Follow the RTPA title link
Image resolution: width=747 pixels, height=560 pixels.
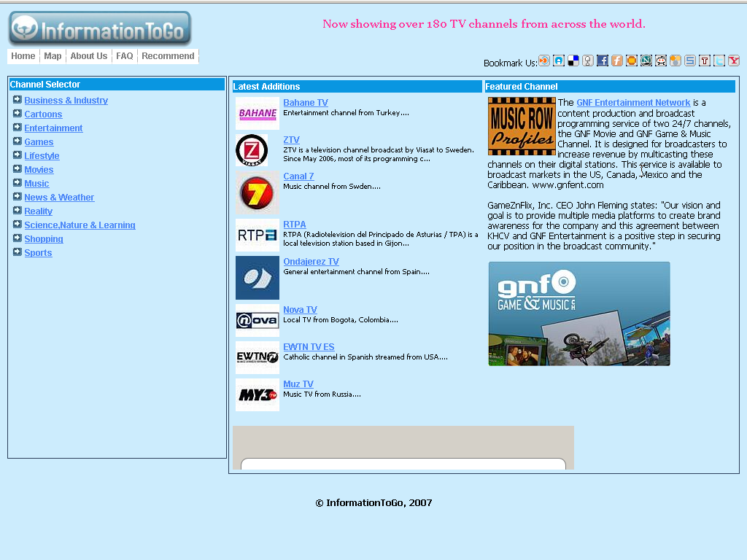295,225
